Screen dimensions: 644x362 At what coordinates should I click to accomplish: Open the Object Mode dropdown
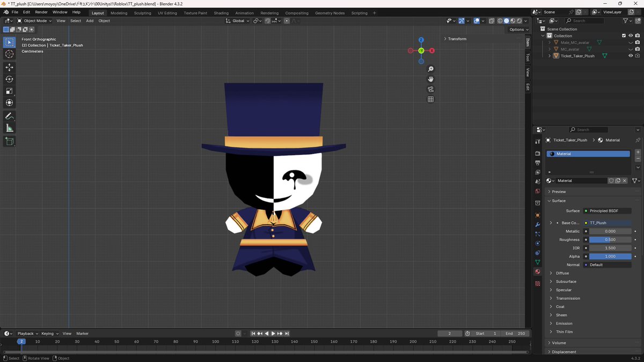[35, 21]
